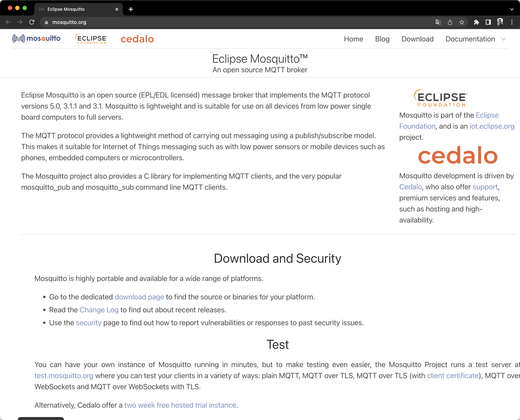Open a new tab with the plus button
The width and height of the screenshot is (520, 420).
pyautogui.click(x=131, y=9)
